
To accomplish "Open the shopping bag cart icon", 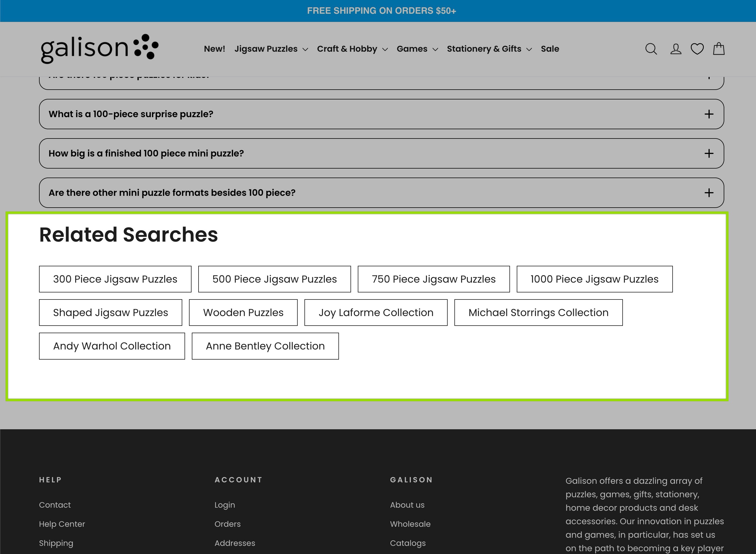I will 718,49.
